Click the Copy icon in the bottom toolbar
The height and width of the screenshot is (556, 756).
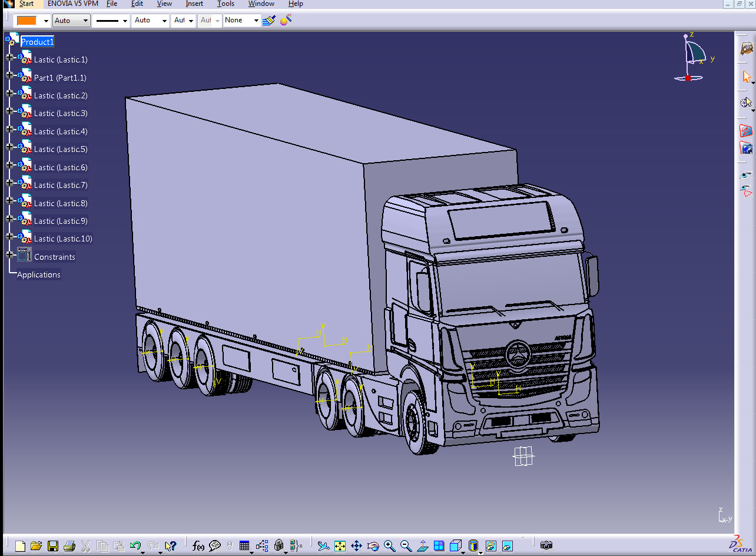pos(102,546)
